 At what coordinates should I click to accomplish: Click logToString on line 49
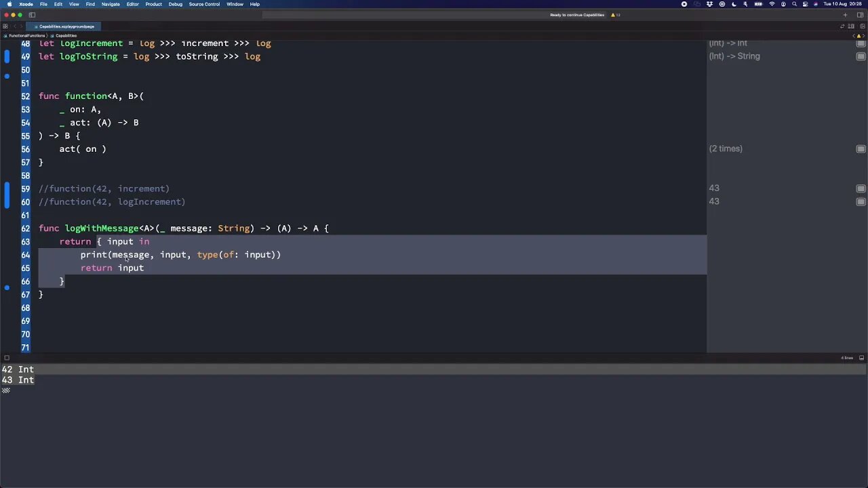(x=89, y=56)
